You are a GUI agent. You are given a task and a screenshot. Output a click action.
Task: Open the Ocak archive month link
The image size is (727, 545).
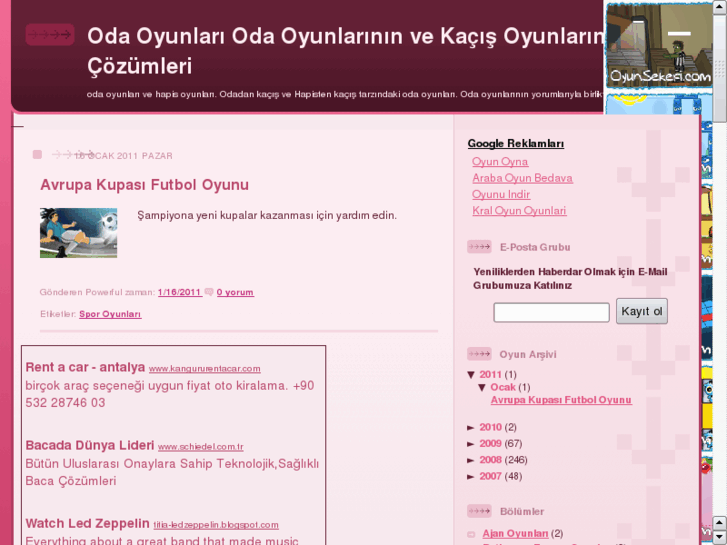click(503, 387)
